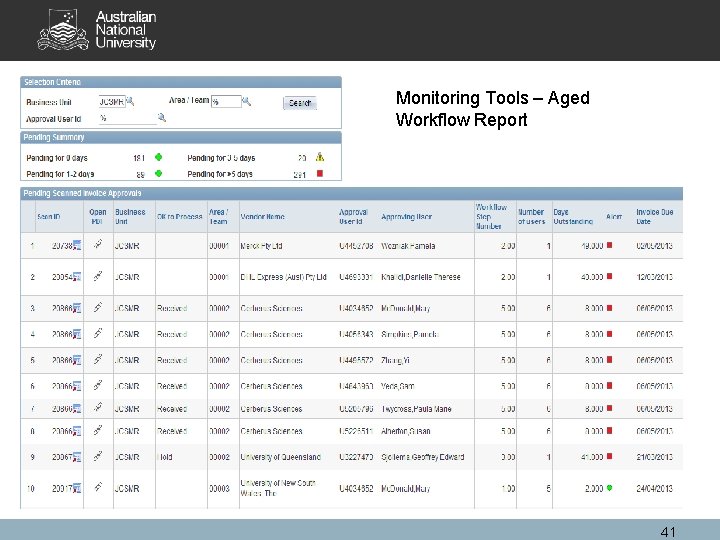
Task: Sort by the Workflow Step Number column header
Action: point(491,216)
